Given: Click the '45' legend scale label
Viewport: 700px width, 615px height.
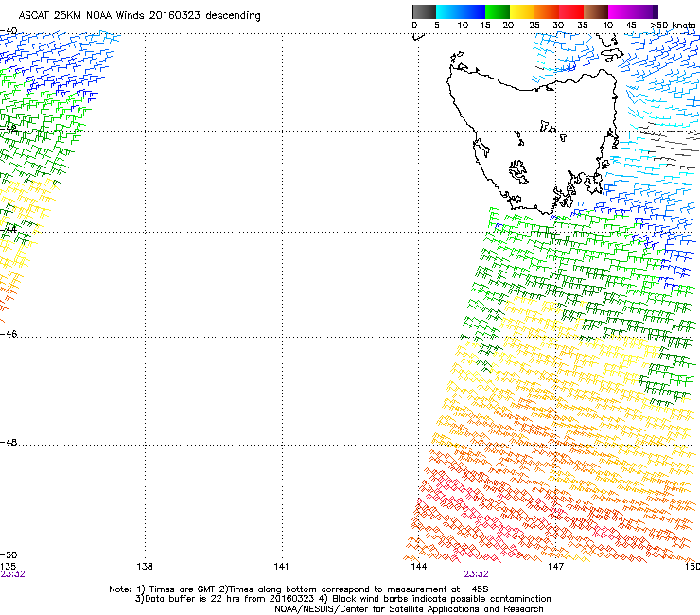Looking at the screenshot, I should pos(631,26).
